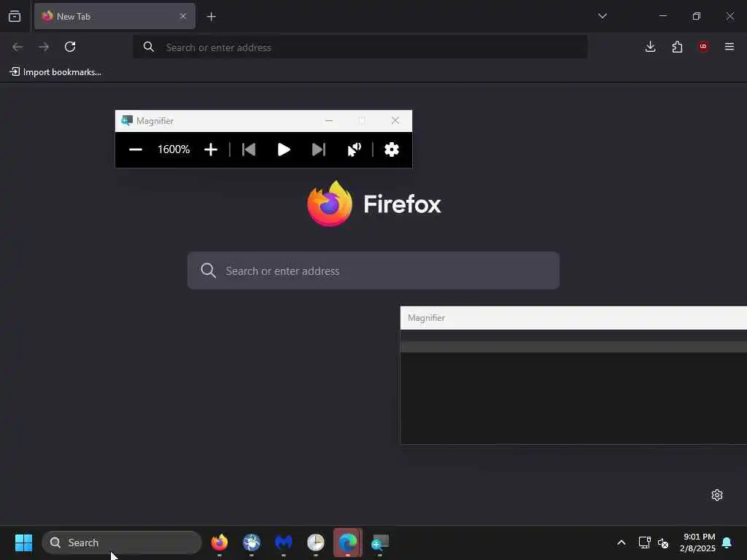Image resolution: width=747 pixels, height=560 pixels.
Task: Skip to next sentence in Magnifier
Action: [x=318, y=149]
